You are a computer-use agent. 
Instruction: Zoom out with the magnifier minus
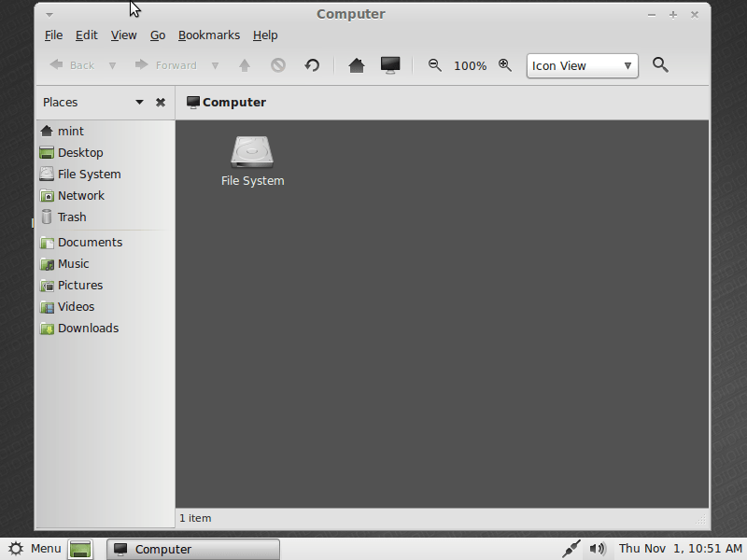click(434, 65)
